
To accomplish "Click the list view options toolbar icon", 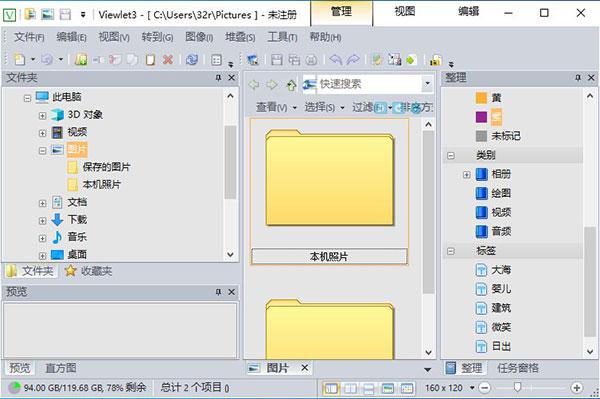I will coord(217,60).
